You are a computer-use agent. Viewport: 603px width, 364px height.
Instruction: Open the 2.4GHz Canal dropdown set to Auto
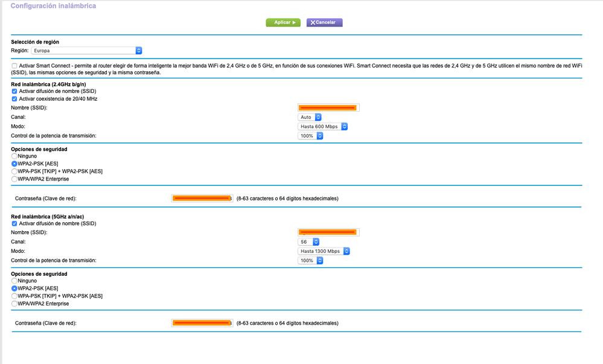pos(310,117)
